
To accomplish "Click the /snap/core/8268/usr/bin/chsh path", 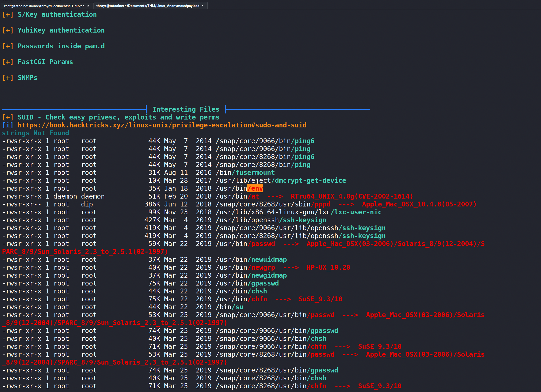I will 271,378.
